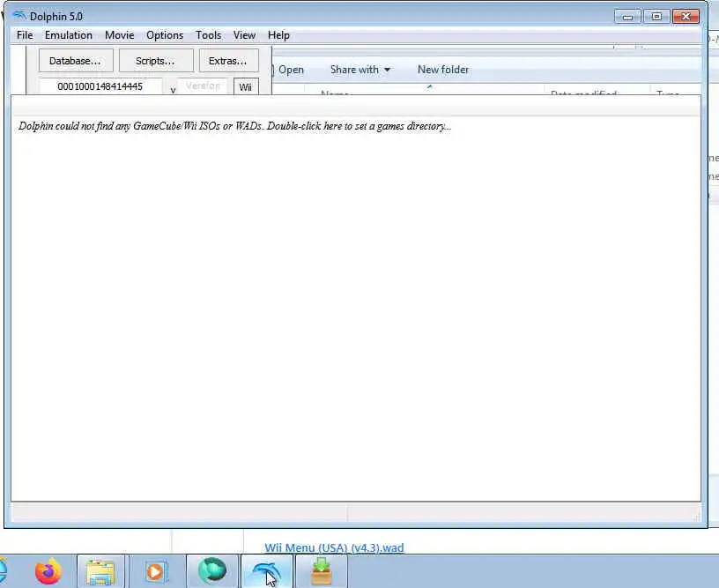Click the Extras... button
Viewport: 719px width, 588px height.
(228, 61)
